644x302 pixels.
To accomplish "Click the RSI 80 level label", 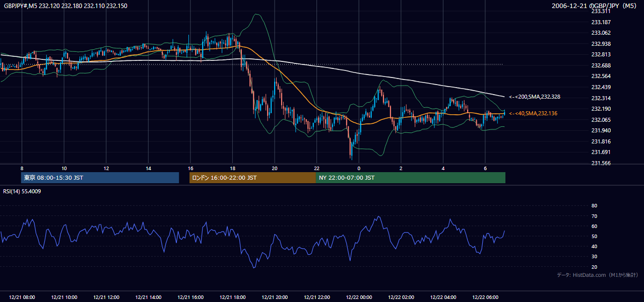I will click(594, 206).
